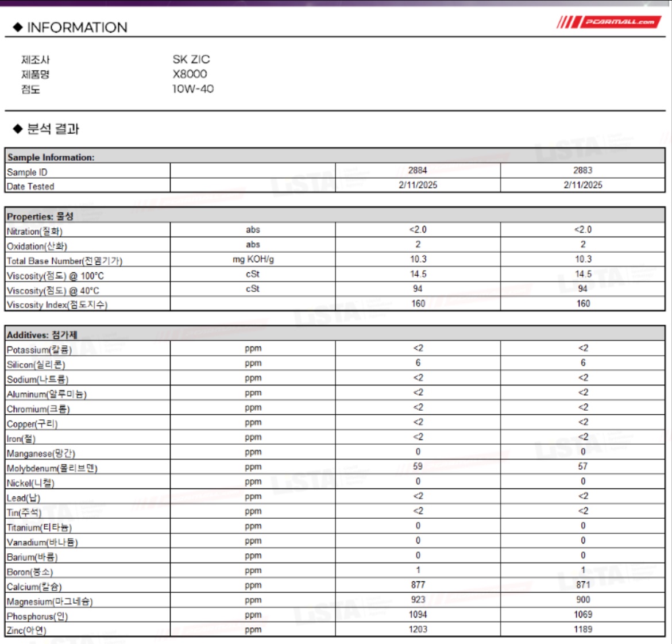Click the Phosphorus(인) row label
Screen dimensions: 672x644
pyautogui.click(x=37, y=616)
